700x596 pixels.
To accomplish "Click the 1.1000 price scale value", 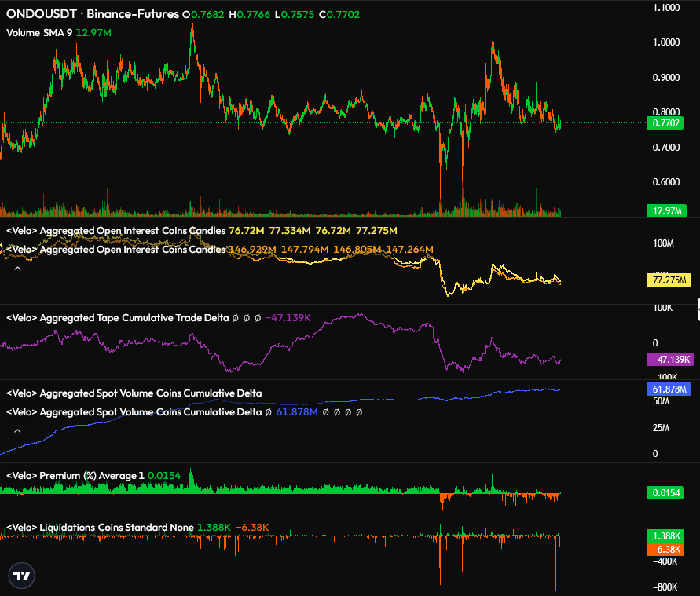I will [x=666, y=8].
